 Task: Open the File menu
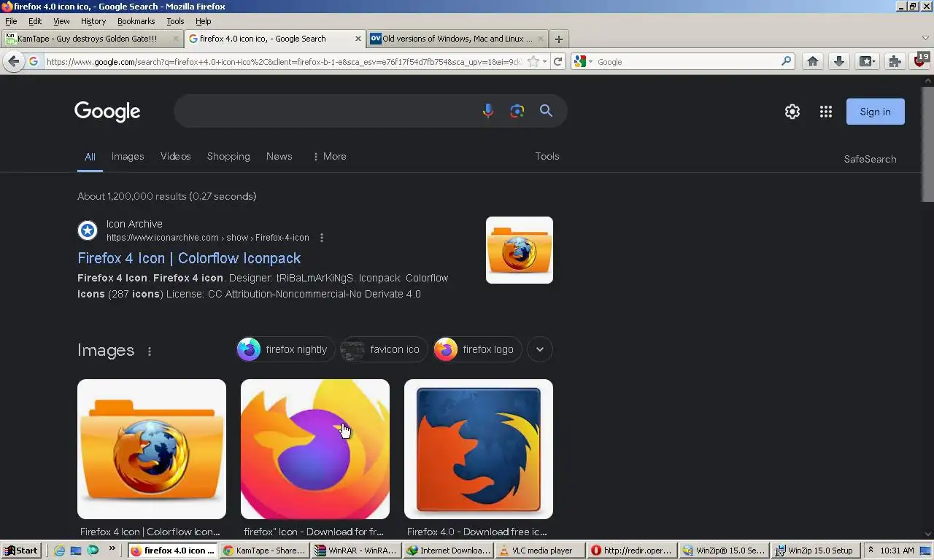click(11, 21)
